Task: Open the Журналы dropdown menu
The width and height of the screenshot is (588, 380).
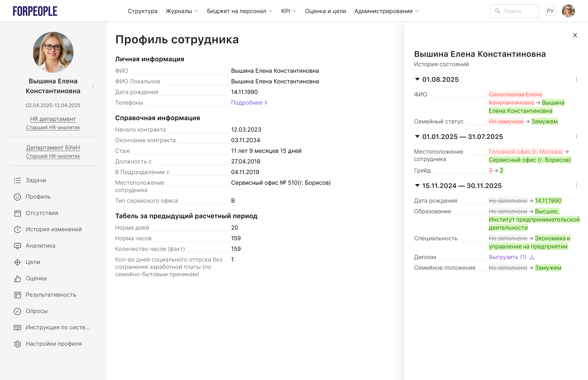Action: click(x=179, y=11)
